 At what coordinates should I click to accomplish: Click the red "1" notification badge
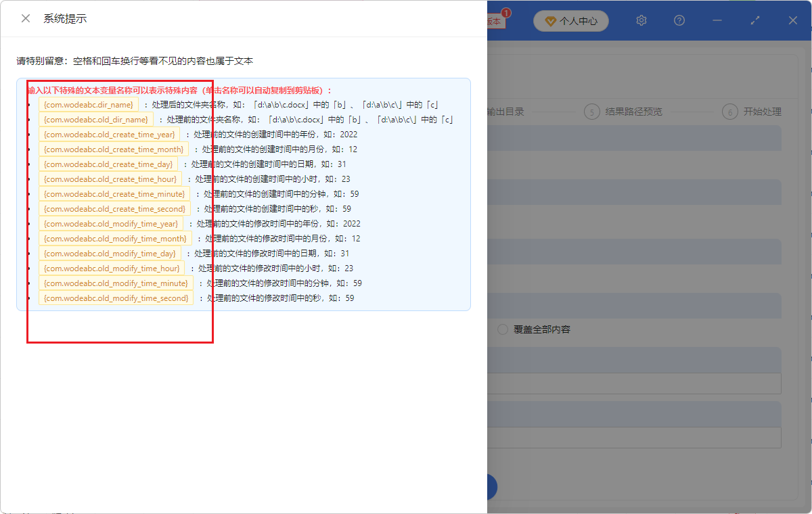[x=507, y=12]
